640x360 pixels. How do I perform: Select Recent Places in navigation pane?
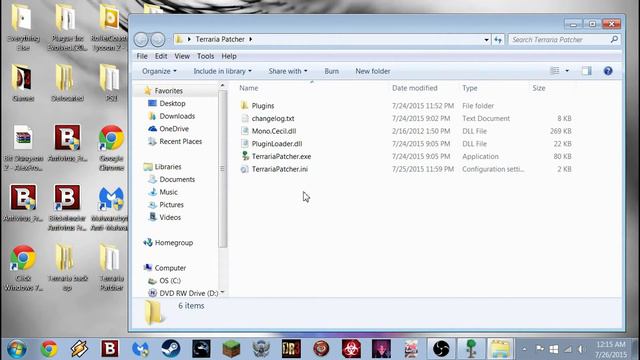pyautogui.click(x=180, y=142)
